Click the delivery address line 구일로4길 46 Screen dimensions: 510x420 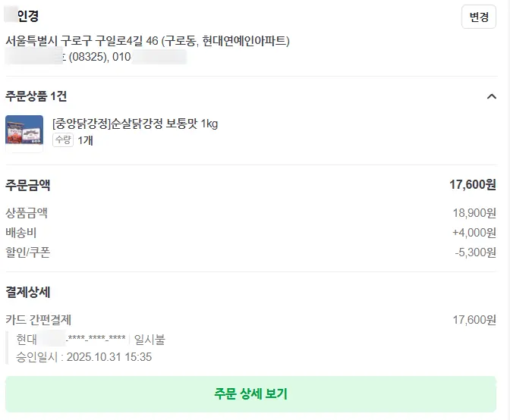point(147,40)
